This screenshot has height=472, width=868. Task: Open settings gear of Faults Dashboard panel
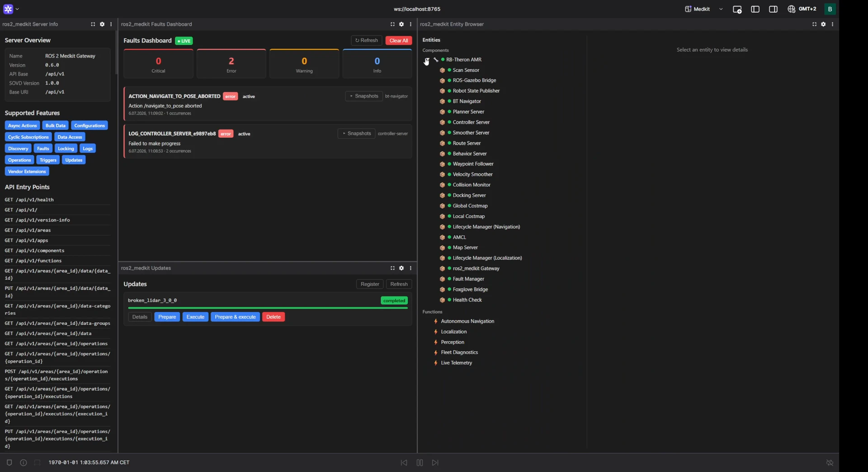click(401, 24)
